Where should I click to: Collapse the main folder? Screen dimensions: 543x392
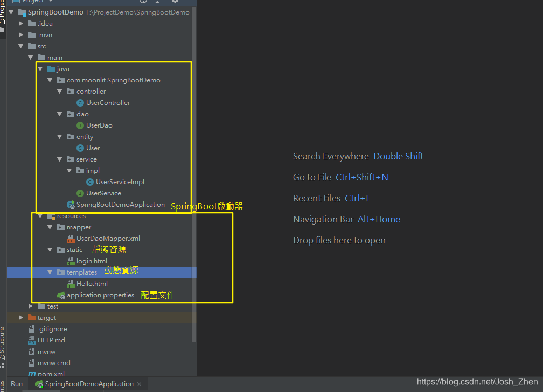tap(31, 58)
